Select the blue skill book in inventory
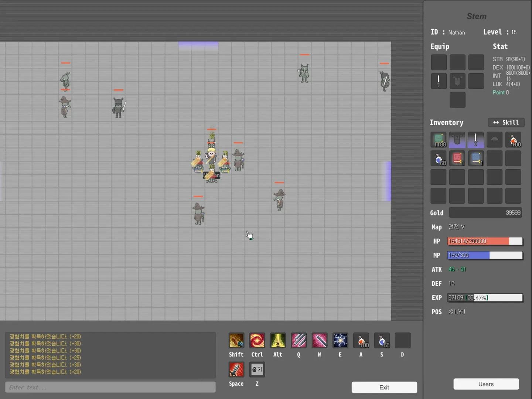 click(x=476, y=158)
